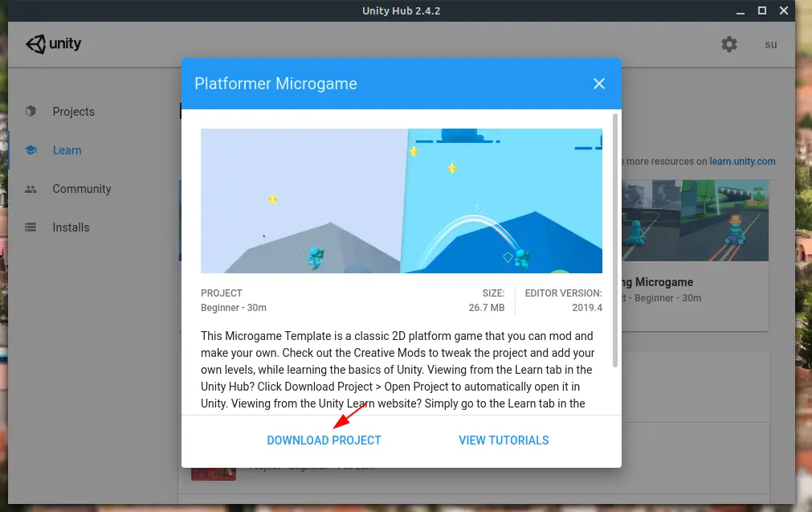The image size is (812, 512).
Task: Click Download Project button
Action: [324, 440]
